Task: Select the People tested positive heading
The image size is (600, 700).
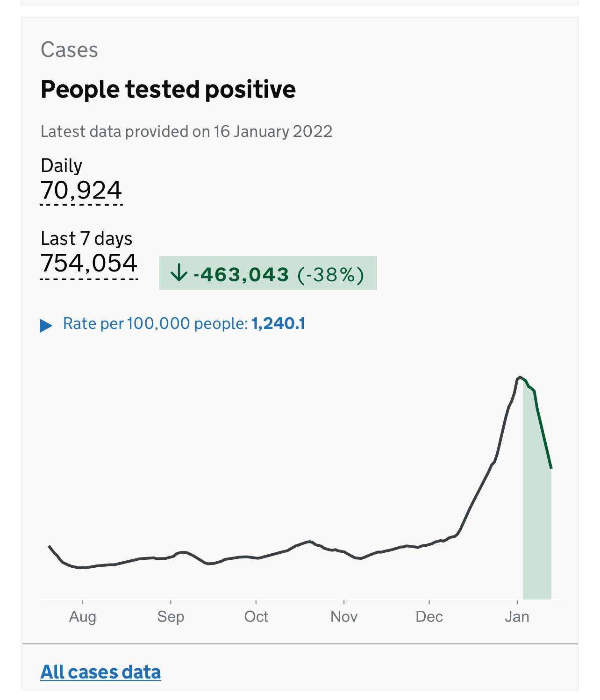Action: coord(168,89)
